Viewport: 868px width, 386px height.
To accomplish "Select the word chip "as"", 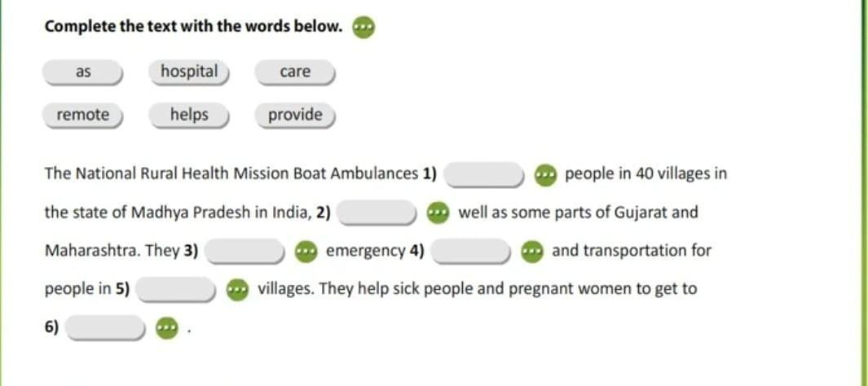I will (x=83, y=72).
